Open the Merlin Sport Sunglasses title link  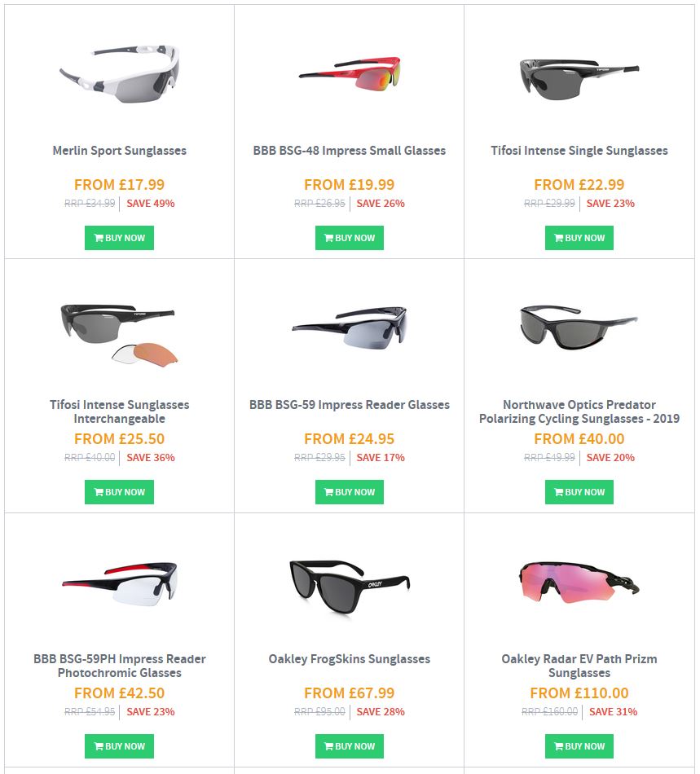click(120, 151)
